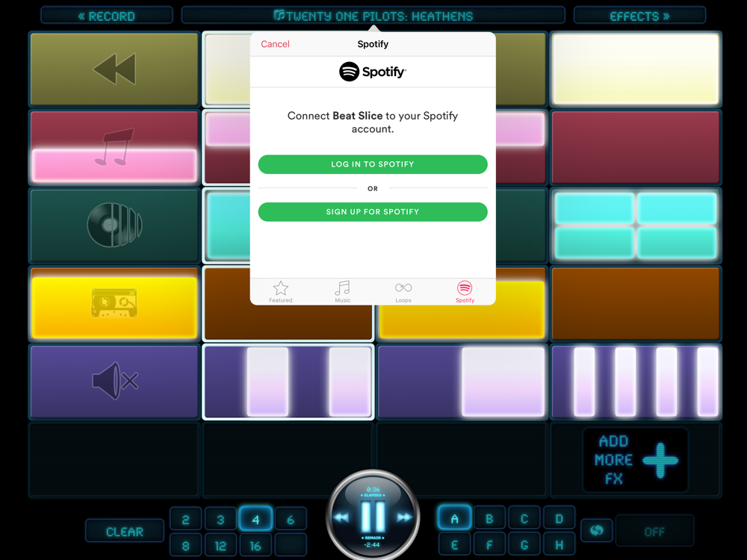Viewport: 747px width, 560px height.
Task: Select beat division 3
Action: tap(220, 520)
